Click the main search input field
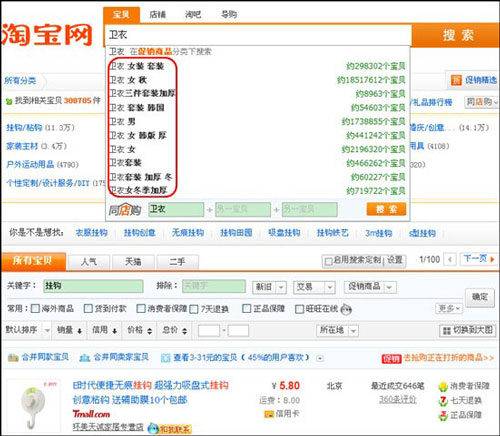The height and width of the screenshot is (436, 500). point(258,35)
